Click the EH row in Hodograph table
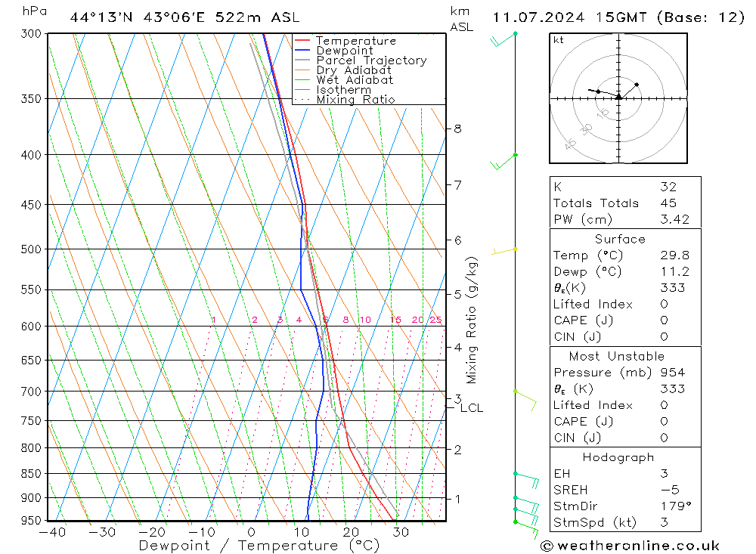 (x=625, y=473)
